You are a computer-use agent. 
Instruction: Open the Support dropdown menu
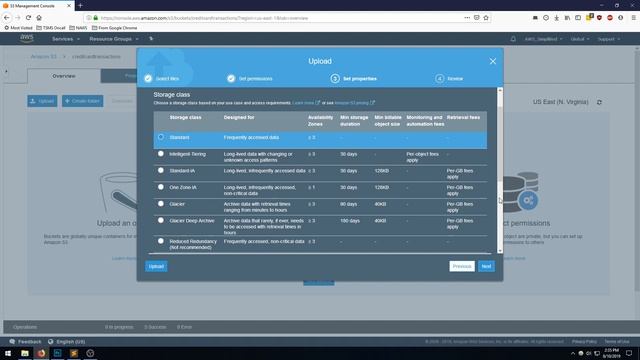tap(609, 39)
